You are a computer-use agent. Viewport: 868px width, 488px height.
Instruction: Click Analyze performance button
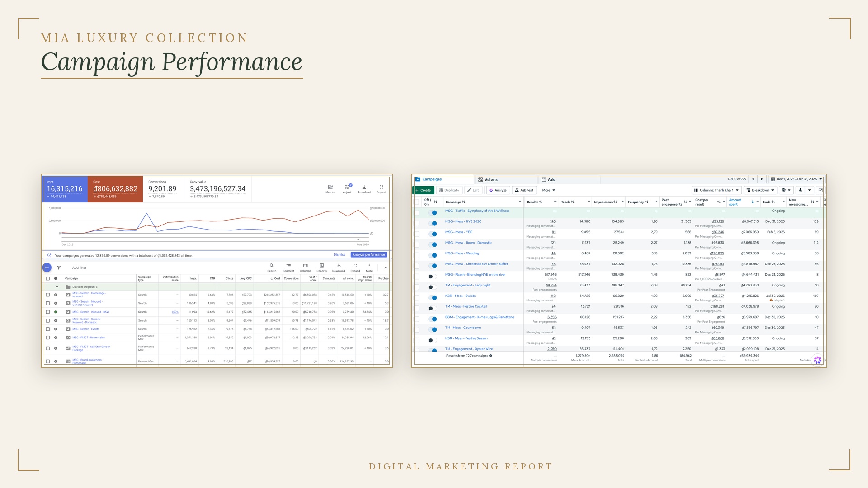(x=369, y=255)
